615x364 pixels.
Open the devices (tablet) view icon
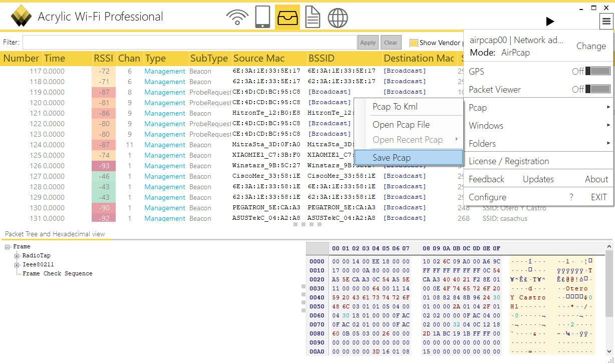[262, 17]
